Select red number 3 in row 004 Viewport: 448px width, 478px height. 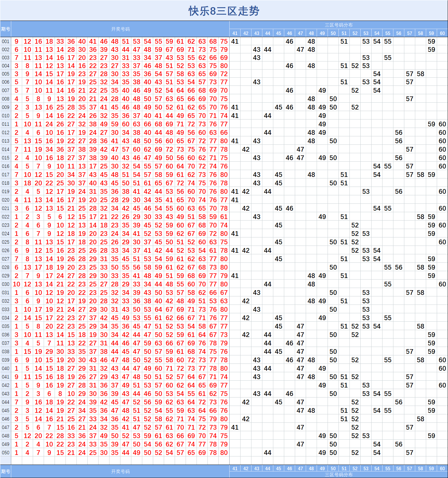[17, 66]
